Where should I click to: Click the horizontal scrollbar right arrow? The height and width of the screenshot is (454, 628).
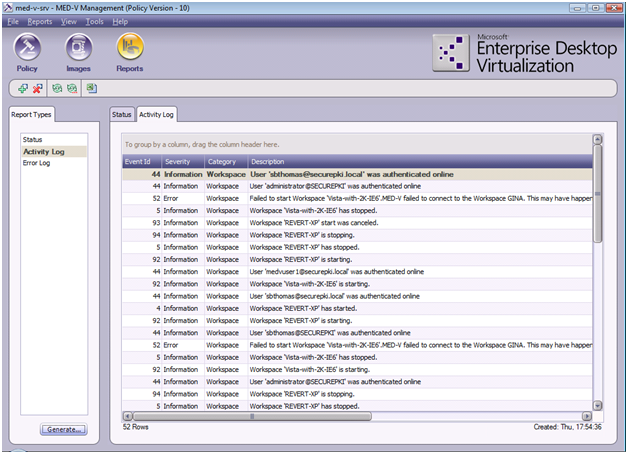(x=587, y=416)
